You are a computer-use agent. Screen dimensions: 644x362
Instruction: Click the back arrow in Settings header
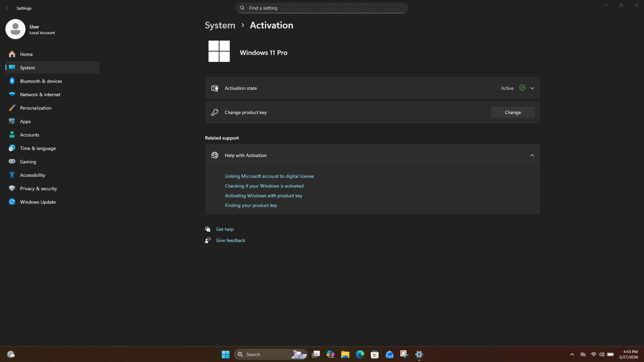(8, 8)
